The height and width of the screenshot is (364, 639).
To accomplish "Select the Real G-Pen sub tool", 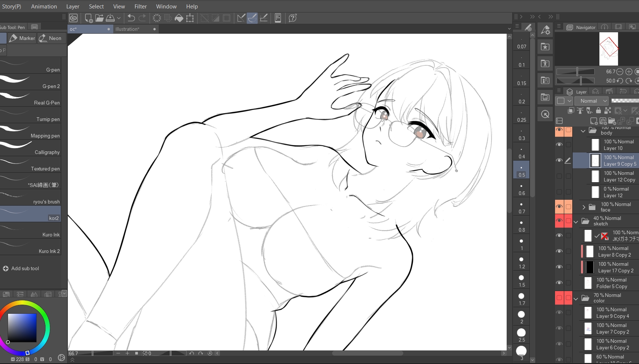I will click(30, 98).
